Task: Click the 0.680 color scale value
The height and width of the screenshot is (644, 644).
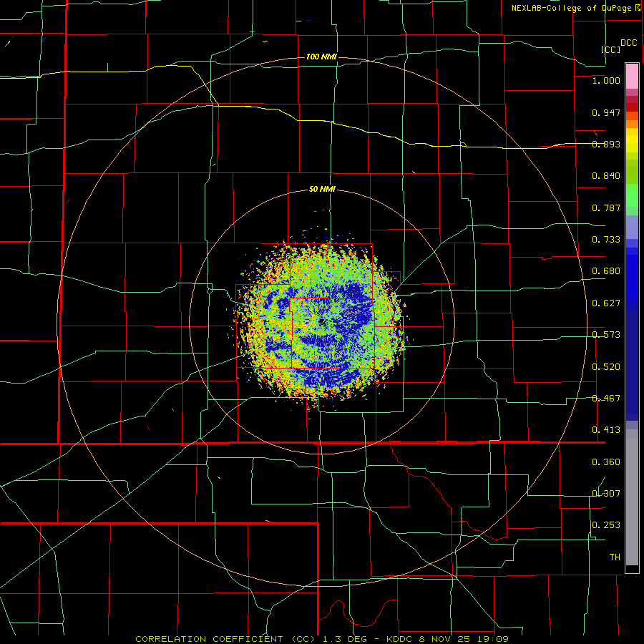Action: tap(606, 271)
